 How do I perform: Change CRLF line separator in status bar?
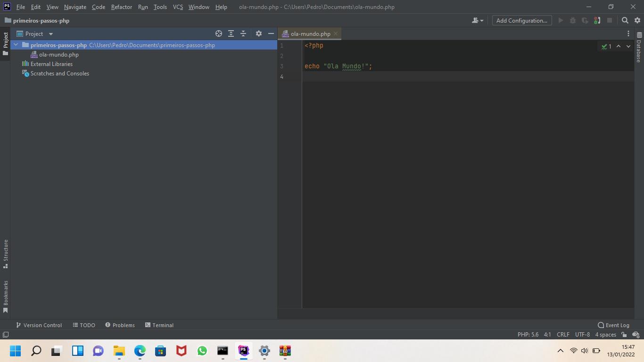[563, 335]
